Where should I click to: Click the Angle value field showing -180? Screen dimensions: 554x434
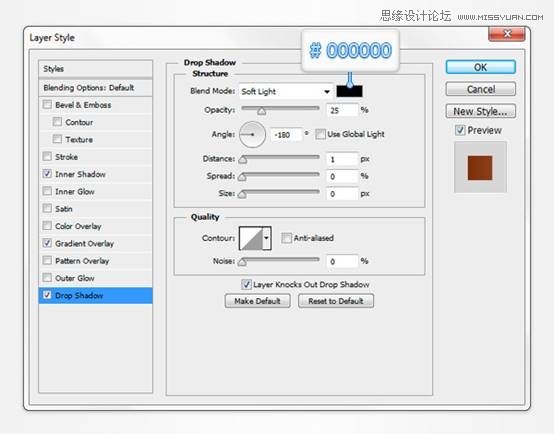[x=286, y=135]
